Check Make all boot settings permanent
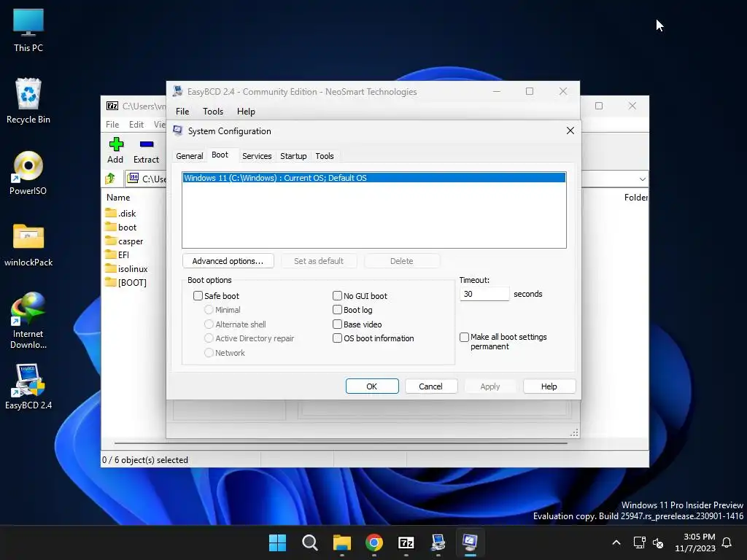747x560 pixels. (x=464, y=337)
